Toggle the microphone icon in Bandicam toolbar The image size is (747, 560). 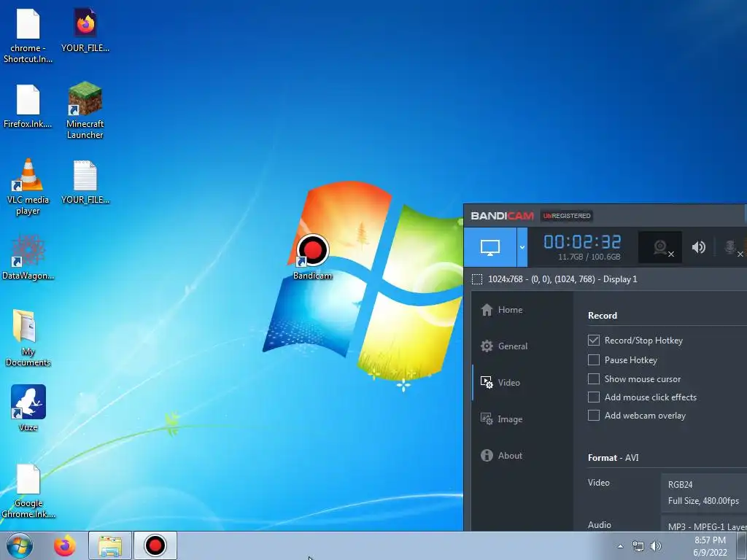point(732,247)
